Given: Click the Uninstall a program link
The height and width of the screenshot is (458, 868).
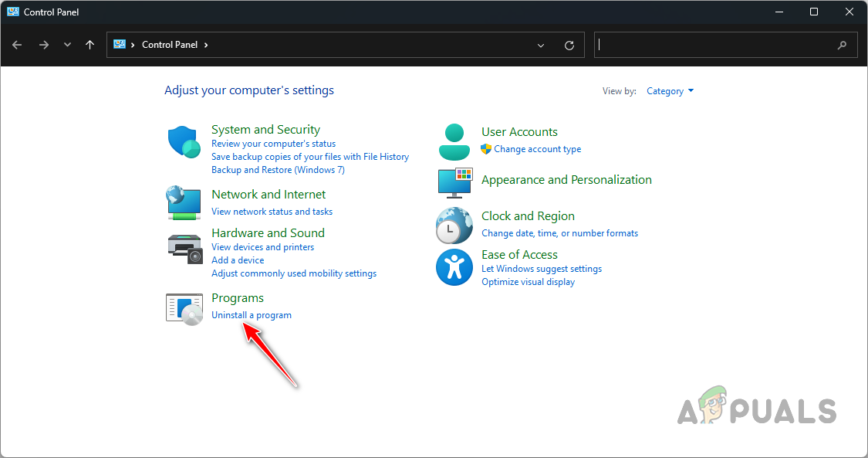Looking at the screenshot, I should coord(252,314).
